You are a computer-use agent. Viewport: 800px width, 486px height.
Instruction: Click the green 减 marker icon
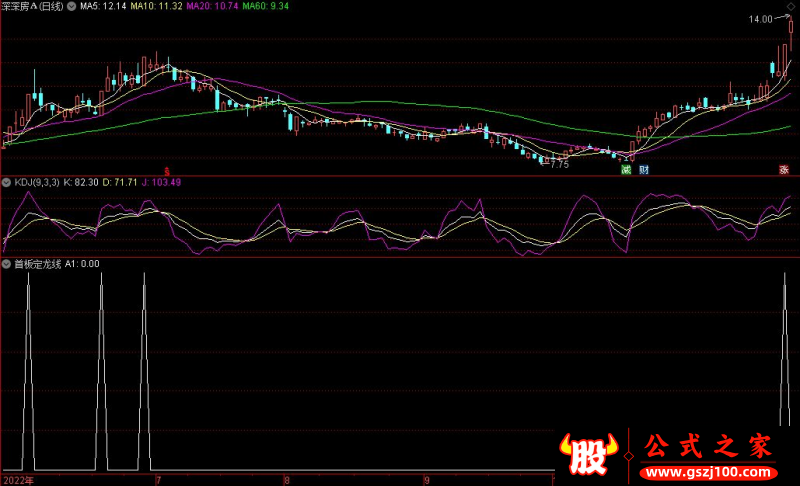coord(626,170)
